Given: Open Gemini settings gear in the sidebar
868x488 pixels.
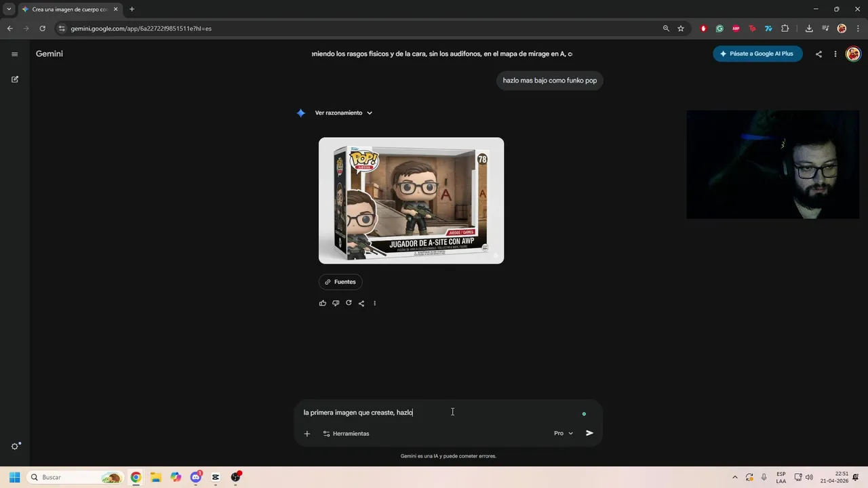Looking at the screenshot, I should coord(15,446).
